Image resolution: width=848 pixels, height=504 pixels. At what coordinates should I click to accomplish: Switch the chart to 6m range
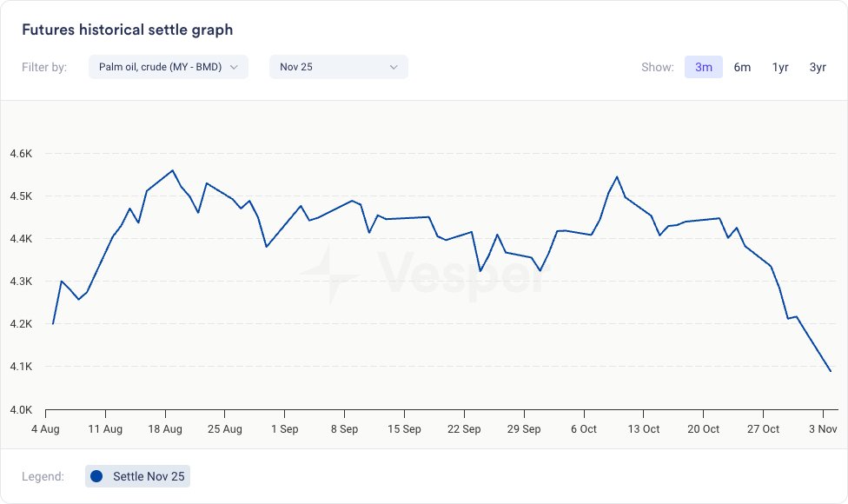742,67
